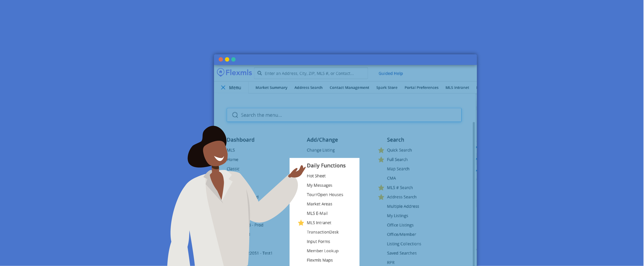Open MLS E-Mail
Image resolution: width=644 pixels, height=266 pixels.
[317, 213]
